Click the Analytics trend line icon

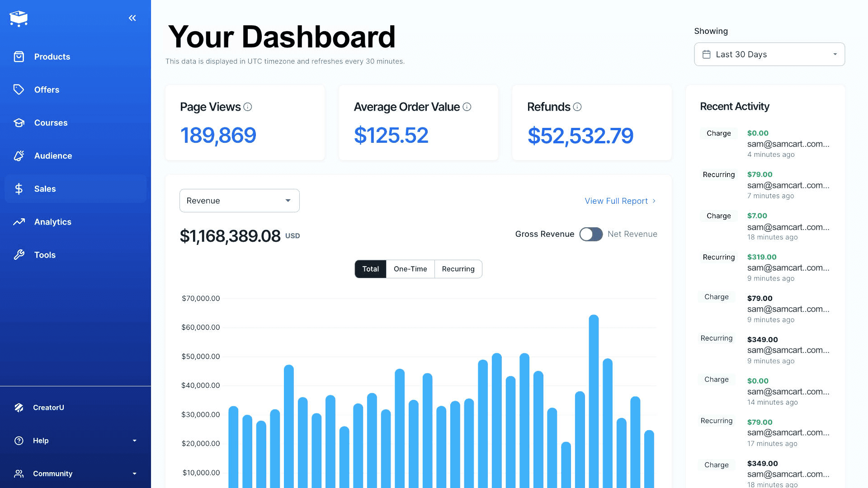19,222
